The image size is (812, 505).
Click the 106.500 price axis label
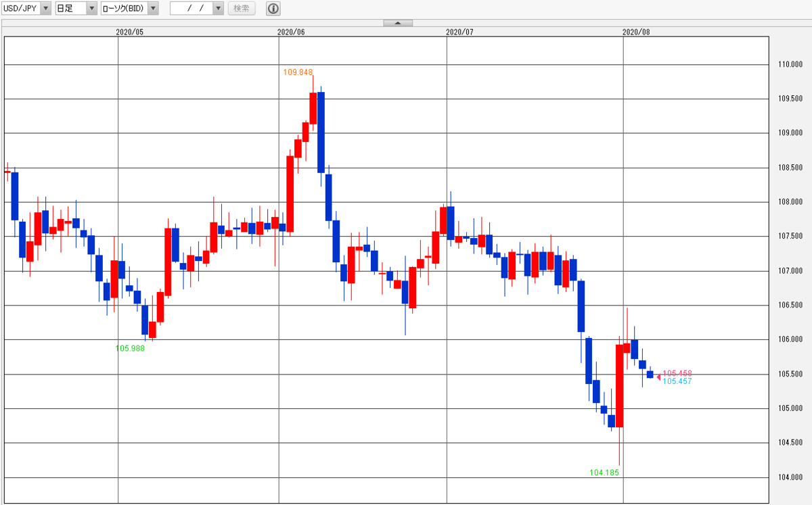pos(790,306)
